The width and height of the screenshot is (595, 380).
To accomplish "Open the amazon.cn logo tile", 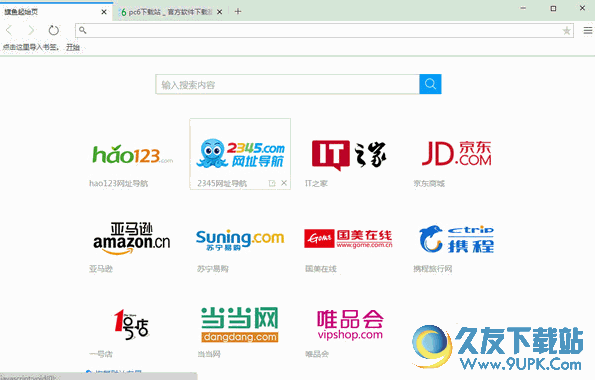I will [x=132, y=238].
